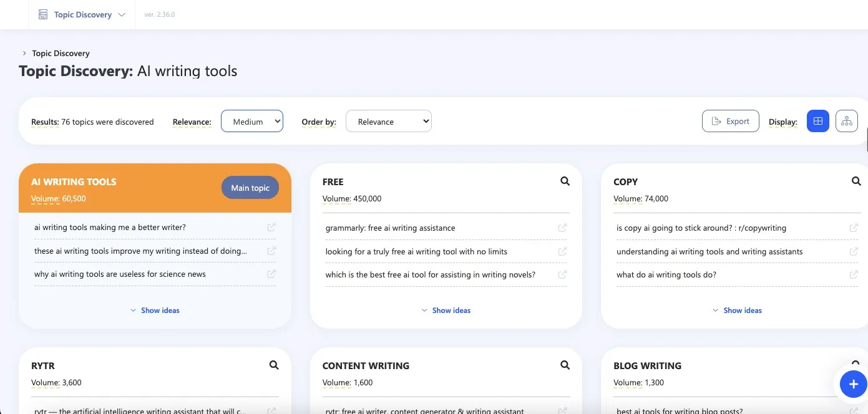Click 'understanding ai writing tools and writing assistants' row

737,252
